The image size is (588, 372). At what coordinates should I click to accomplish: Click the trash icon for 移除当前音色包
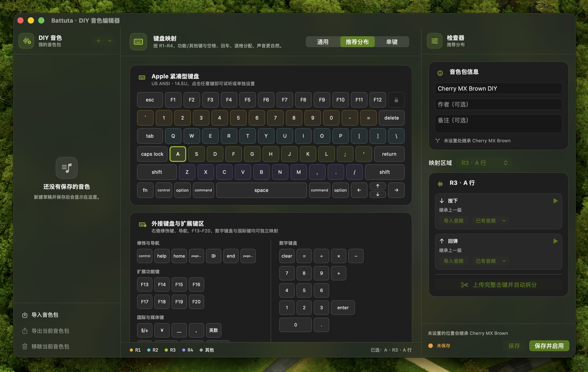(25, 346)
